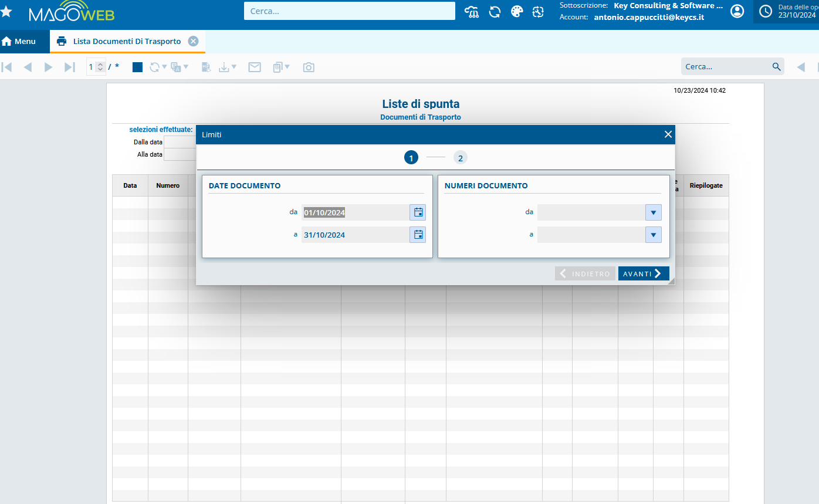Take snapshot with camera icon
The image size is (819, 504).
coord(309,67)
